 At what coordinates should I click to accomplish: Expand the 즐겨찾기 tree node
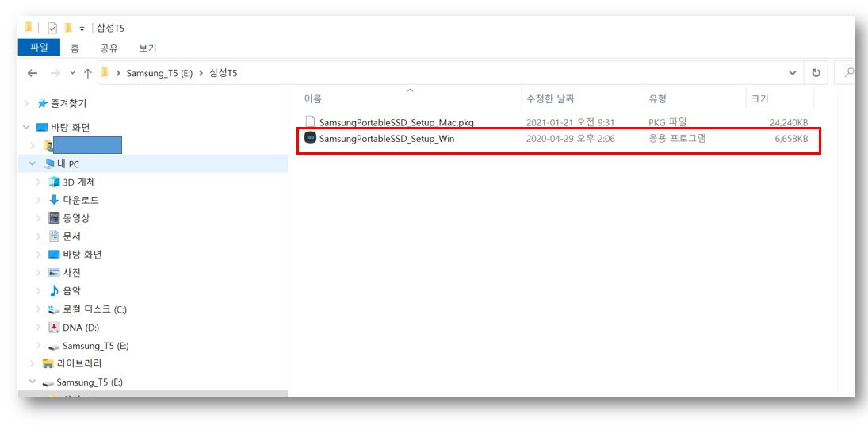[x=27, y=103]
